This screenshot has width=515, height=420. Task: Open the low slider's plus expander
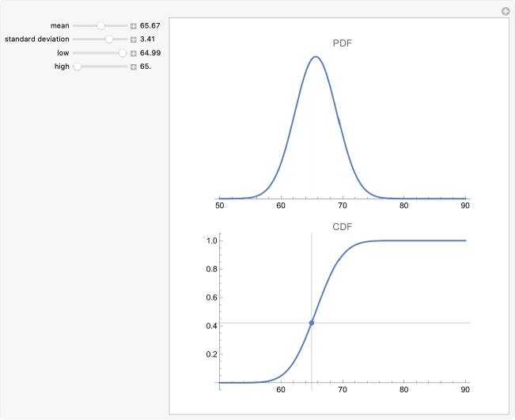(x=134, y=53)
